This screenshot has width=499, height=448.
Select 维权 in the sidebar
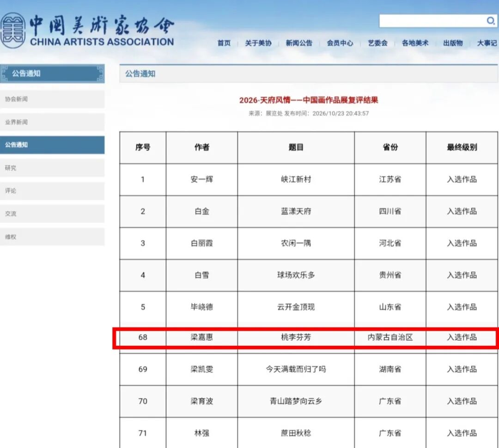tap(52, 237)
